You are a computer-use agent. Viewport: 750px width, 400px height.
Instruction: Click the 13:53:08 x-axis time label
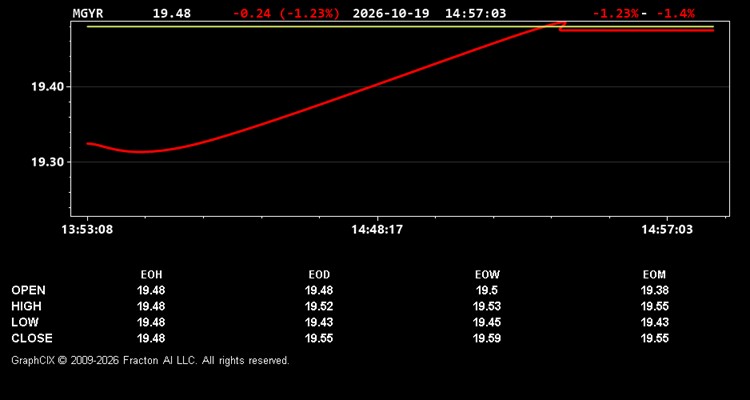point(87,230)
